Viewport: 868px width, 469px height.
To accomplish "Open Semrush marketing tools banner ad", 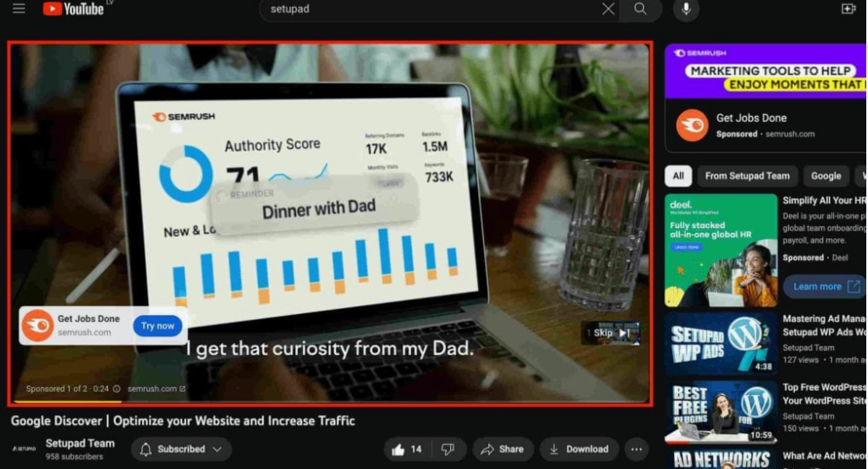I will (766, 71).
